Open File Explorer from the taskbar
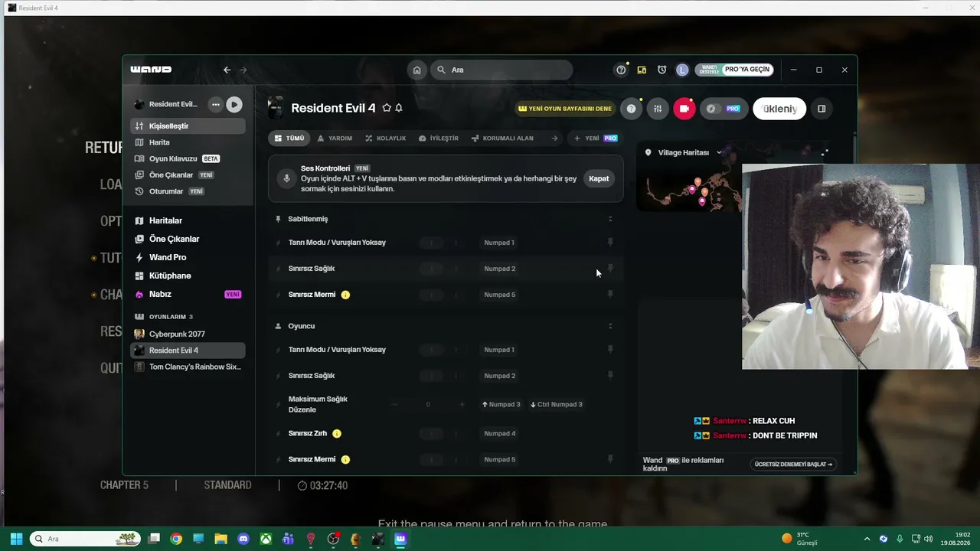Image resolution: width=980 pixels, height=551 pixels. 221,539
